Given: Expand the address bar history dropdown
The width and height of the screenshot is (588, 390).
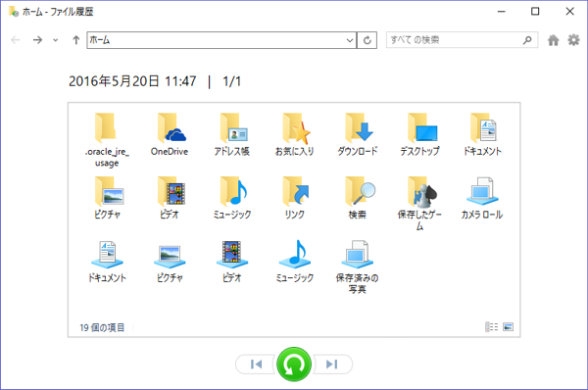Looking at the screenshot, I should 350,40.
